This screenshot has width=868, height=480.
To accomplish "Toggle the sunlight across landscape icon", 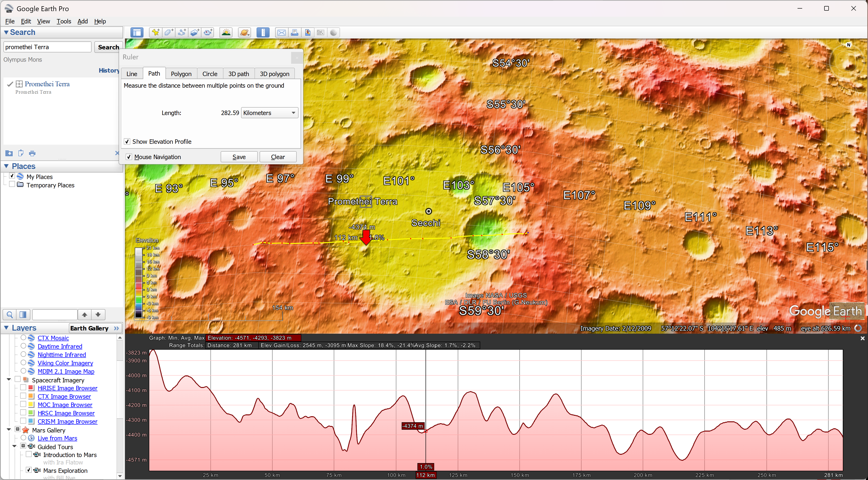I will tap(226, 33).
